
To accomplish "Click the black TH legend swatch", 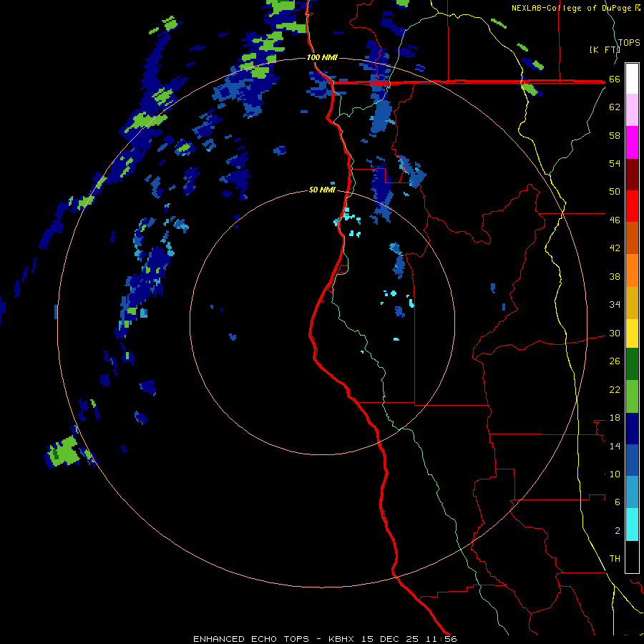I will point(632,557).
